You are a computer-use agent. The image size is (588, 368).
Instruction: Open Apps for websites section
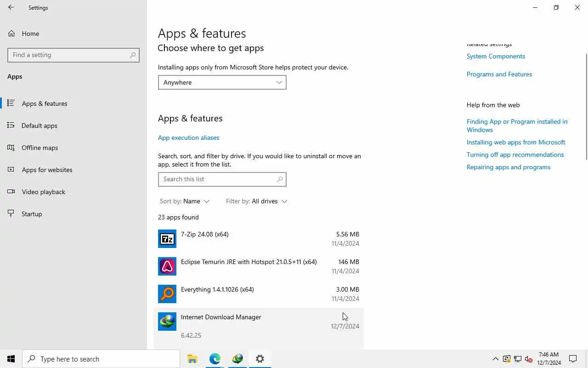click(x=47, y=170)
